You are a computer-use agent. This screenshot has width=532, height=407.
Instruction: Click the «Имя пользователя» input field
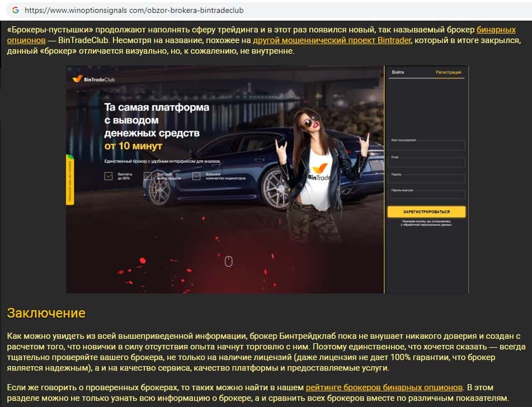426,146
